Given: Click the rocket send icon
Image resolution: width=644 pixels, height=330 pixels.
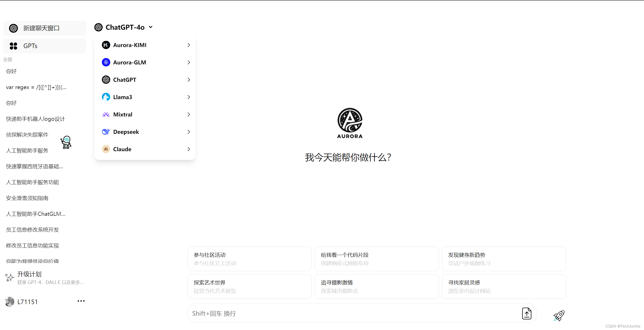Looking at the screenshot, I should click(x=559, y=315).
